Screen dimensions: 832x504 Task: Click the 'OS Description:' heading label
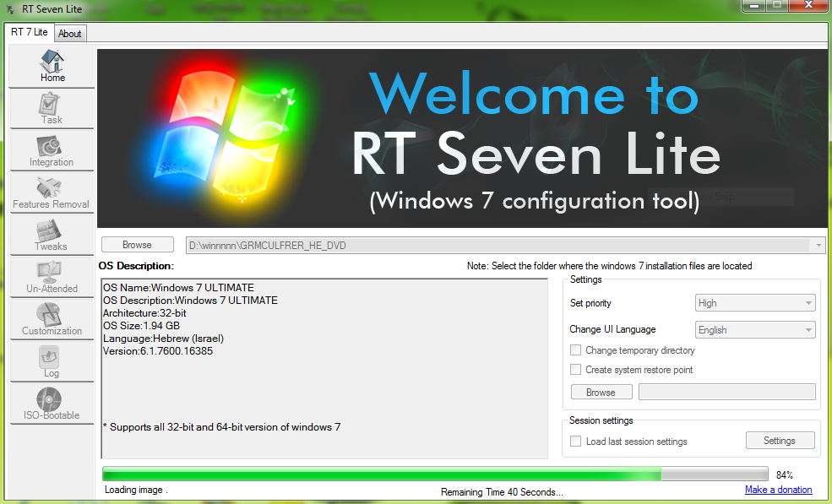(136, 266)
